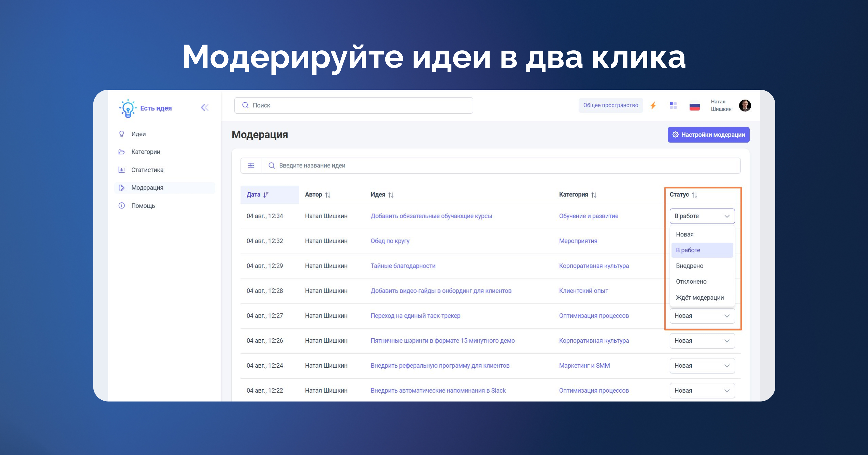Open the user avatar photo
868x455 pixels.
pos(745,105)
